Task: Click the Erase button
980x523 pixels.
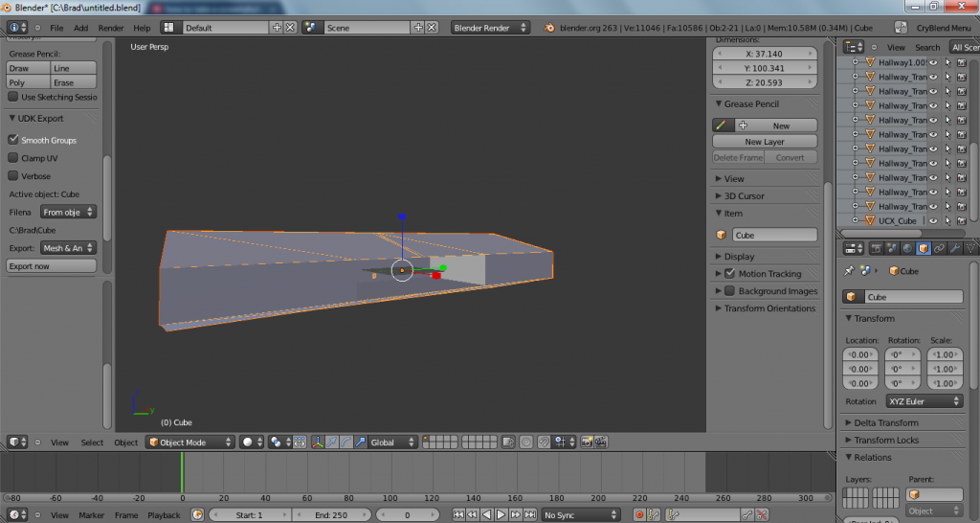Action: [74, 82]
